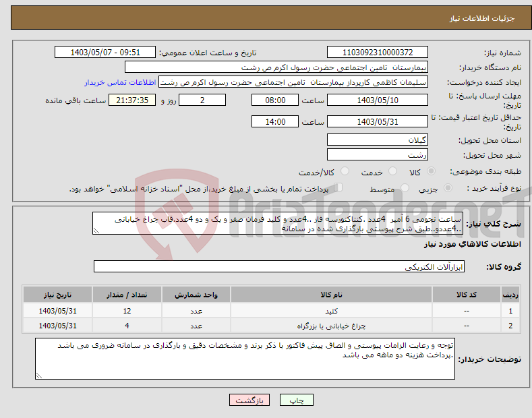Click the remaining time 21:37:35 field
The height and width of the screenshot is (418, 532).
[x=132, y=100]
